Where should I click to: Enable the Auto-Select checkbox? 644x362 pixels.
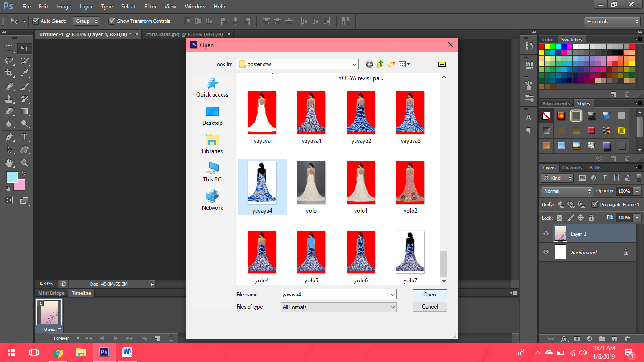tap(35, 21)
